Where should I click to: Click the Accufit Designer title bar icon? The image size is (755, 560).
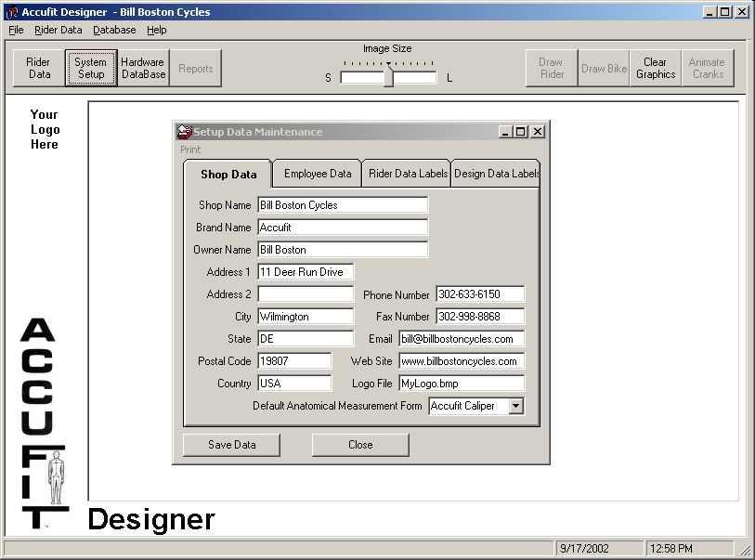11,12
